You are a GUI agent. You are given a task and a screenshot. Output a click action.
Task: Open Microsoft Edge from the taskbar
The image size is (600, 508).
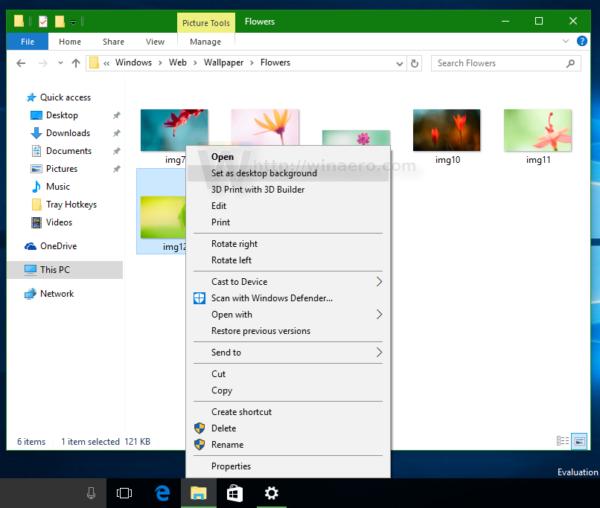click(x=162, y=493)
